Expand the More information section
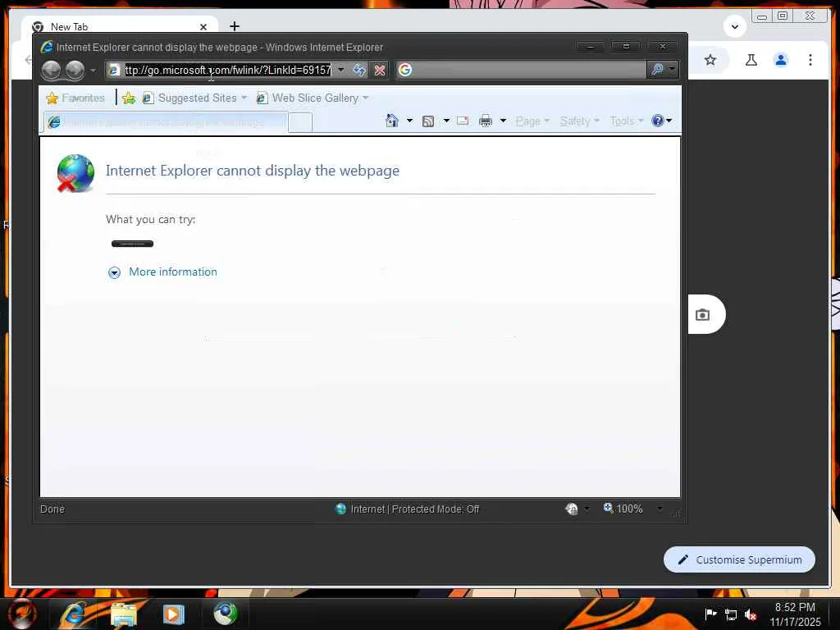 click(x=114, y=272)
